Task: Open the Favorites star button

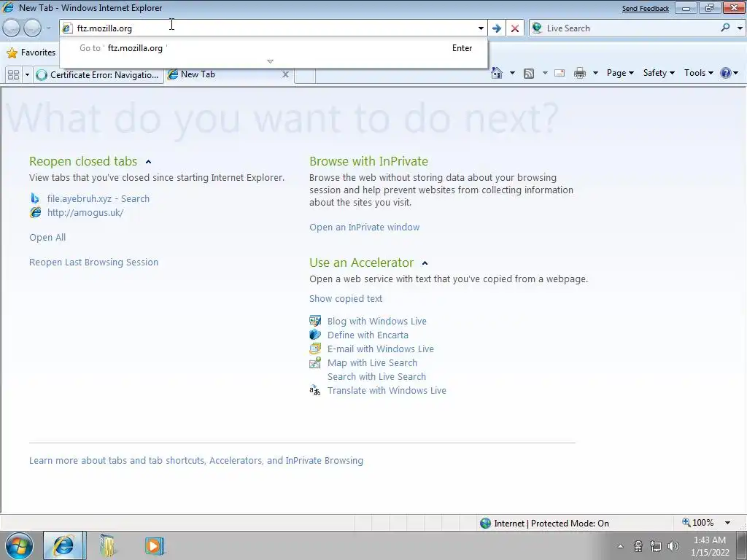Action: (x=31, y=52)
